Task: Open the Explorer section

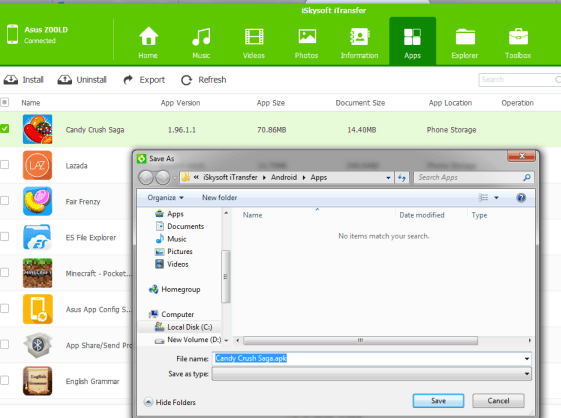Action: (x=465, y=42)
